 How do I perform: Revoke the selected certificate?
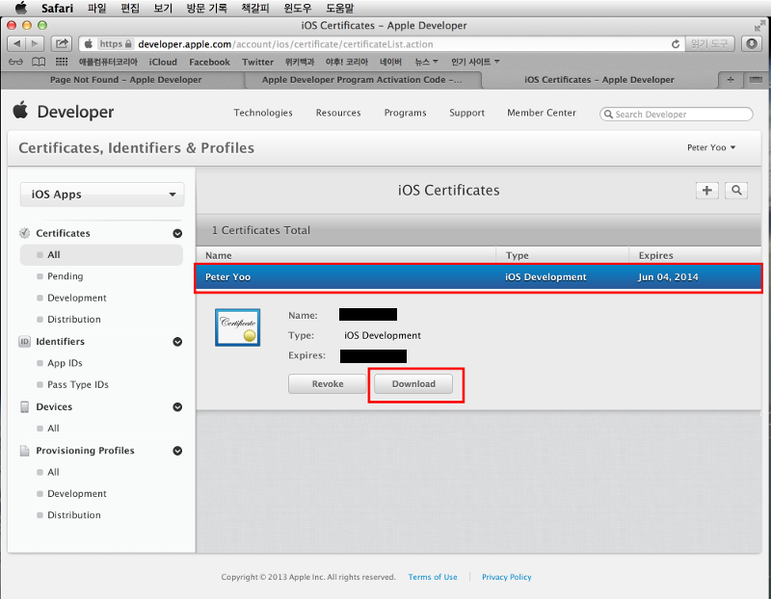[x=327, y=384]
